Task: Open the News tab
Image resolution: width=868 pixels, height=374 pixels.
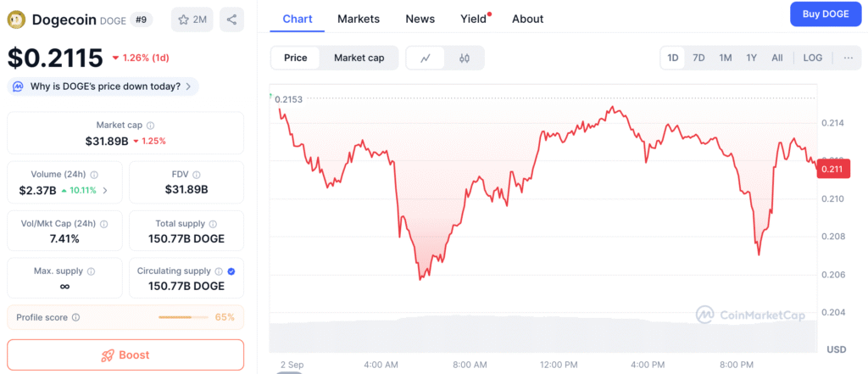Action: click(x=420, y=19)
